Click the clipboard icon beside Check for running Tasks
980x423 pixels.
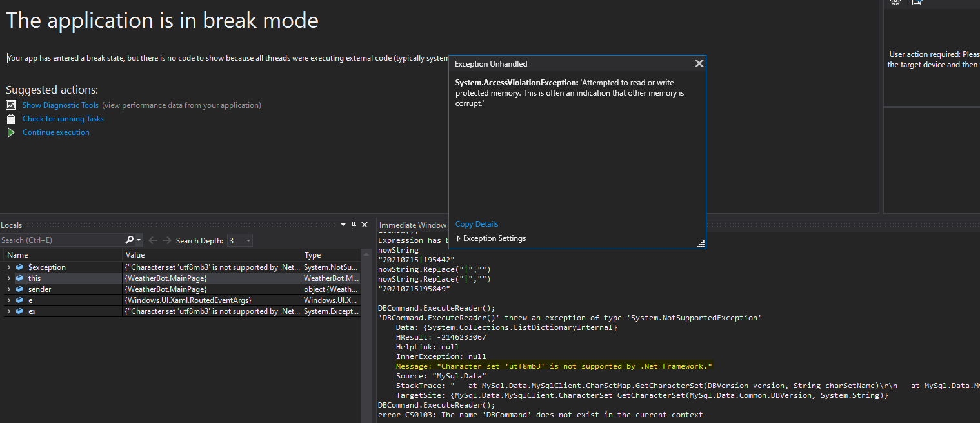(10, 119)
